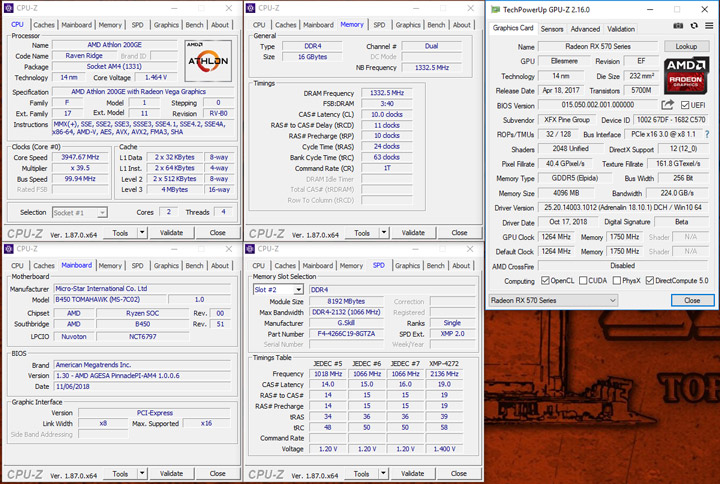Open the Sensors tab in GPU-Z
720x484 pixels.
coord(552,29)
